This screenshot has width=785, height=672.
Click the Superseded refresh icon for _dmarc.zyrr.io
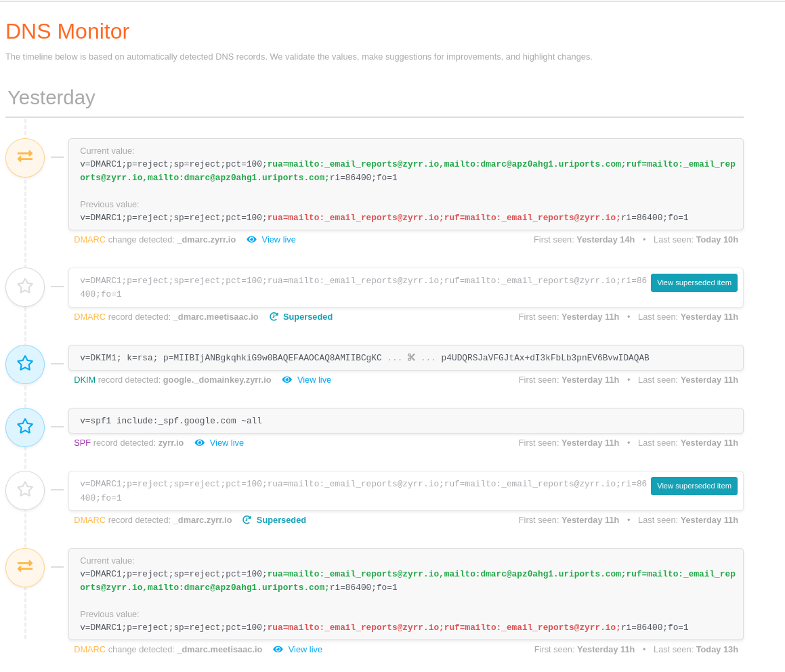(x=247, y=520)
